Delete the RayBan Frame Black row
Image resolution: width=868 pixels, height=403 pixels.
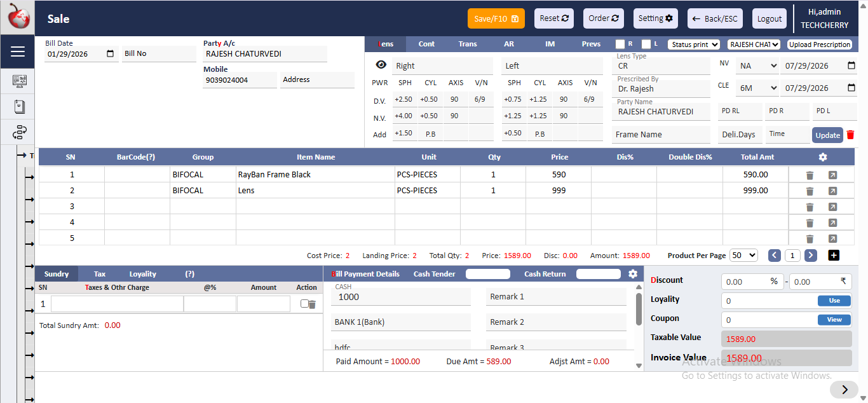(x=810, y=175)
